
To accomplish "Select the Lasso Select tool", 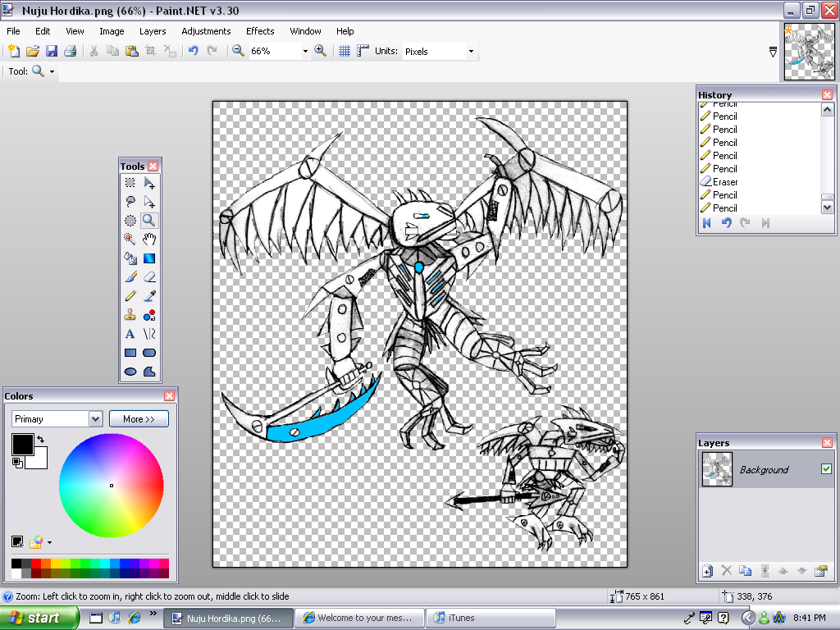I will (130, 201).
